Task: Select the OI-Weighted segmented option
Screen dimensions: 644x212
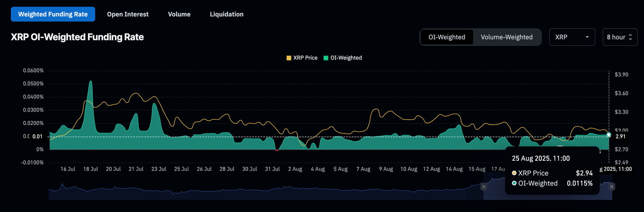Action: (447, 37)
